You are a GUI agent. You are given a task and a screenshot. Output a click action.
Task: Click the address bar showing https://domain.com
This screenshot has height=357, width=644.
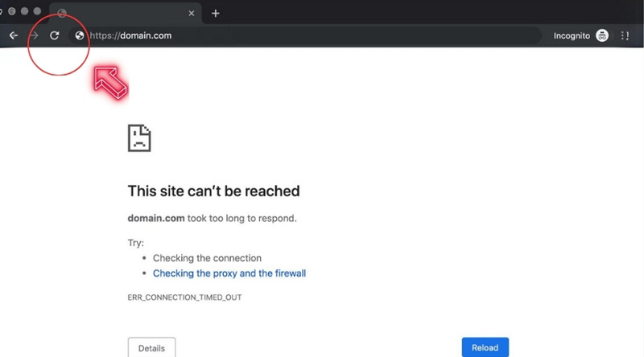point(306,35)
